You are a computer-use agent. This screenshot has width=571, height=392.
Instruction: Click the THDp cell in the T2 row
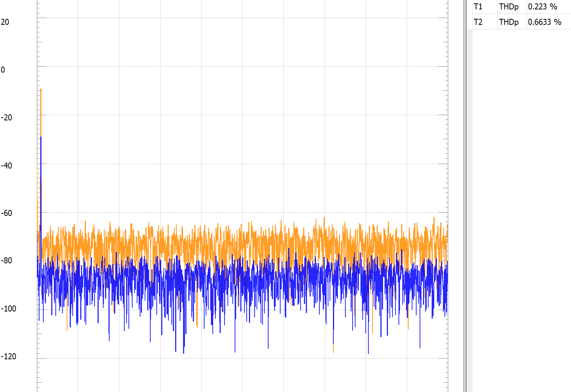[508, 22]
